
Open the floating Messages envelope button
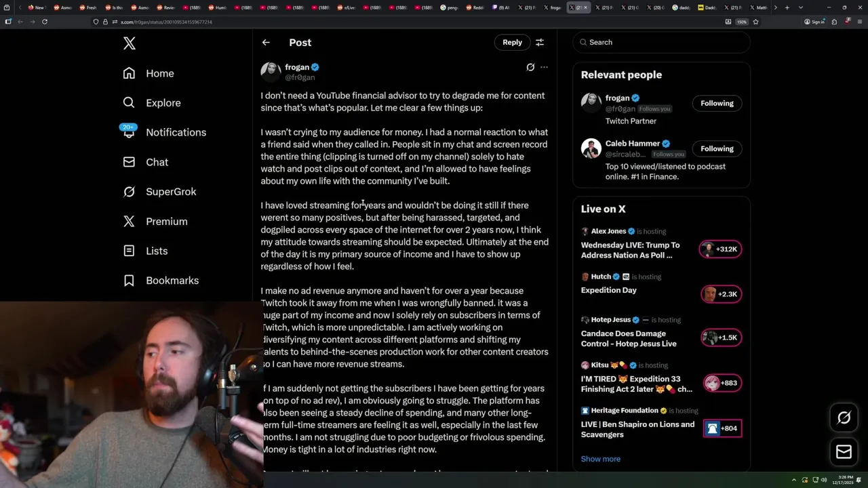point(844,451)
